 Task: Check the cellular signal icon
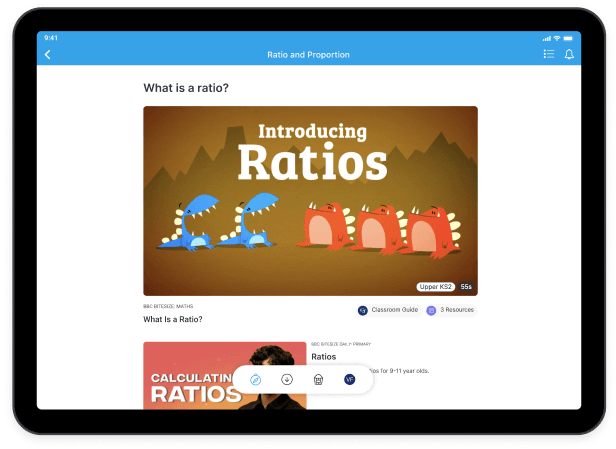point(546,38)
